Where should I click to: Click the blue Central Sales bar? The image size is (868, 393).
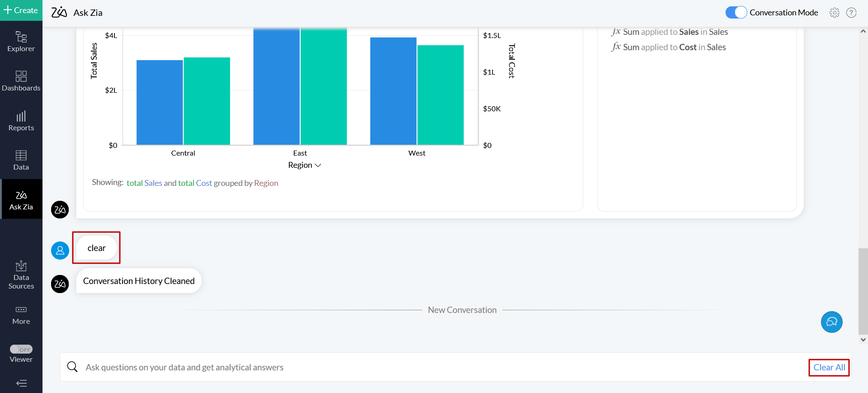pos(160,102)
